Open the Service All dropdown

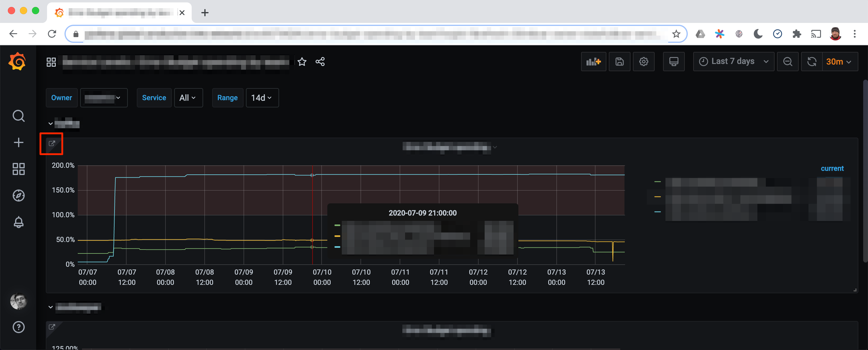tap(188, 98)
